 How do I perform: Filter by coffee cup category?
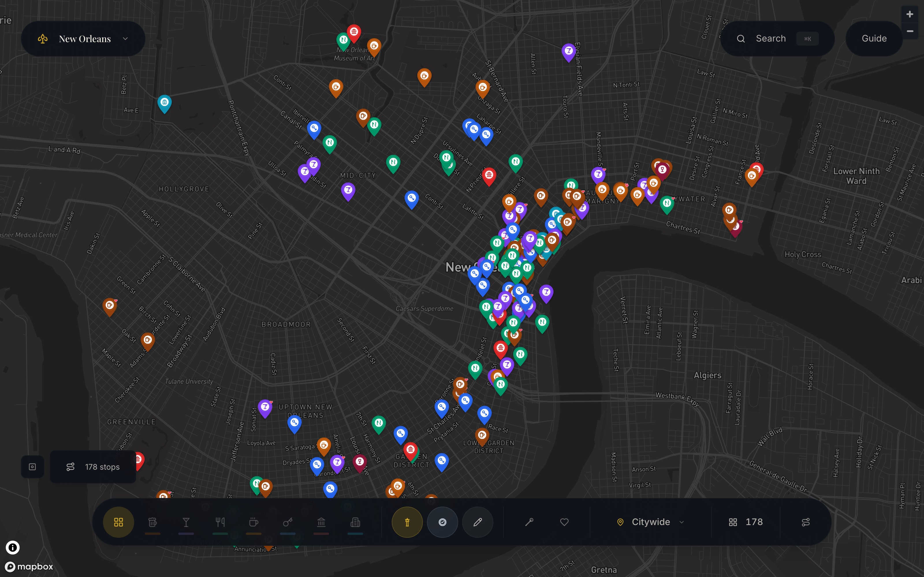pos(254,522)
